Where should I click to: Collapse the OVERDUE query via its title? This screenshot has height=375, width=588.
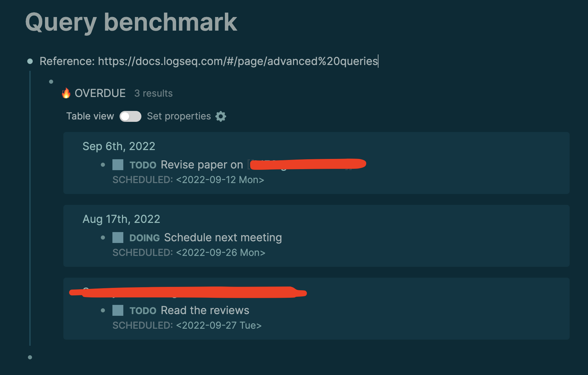tap(100, 93)
